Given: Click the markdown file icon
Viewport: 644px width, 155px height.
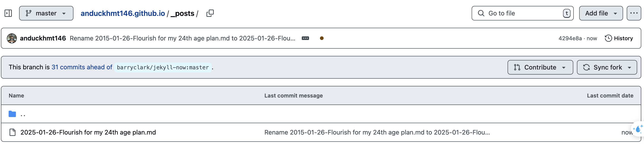Looking at the screenshot, I should [x=12, y=132].
